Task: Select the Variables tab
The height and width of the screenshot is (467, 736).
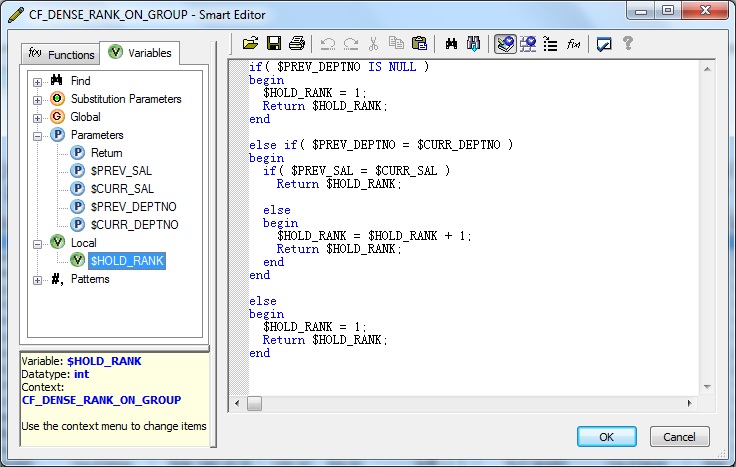Action: click(139, 53)
